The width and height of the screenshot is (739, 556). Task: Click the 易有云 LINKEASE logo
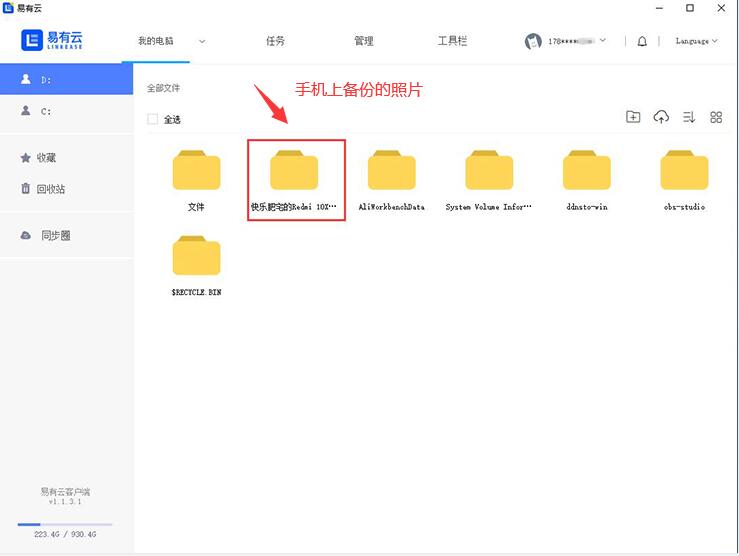click(52, 40)
